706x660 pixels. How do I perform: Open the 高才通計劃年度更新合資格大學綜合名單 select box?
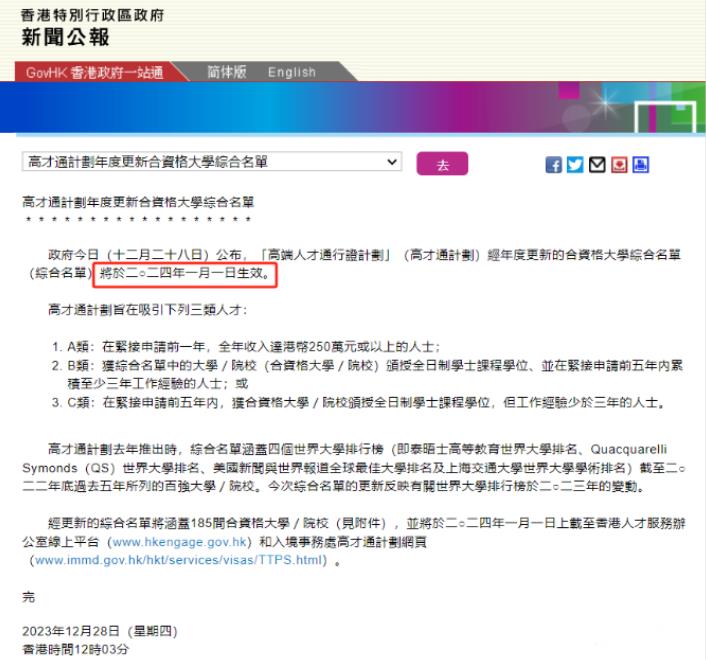coord(212,162)
